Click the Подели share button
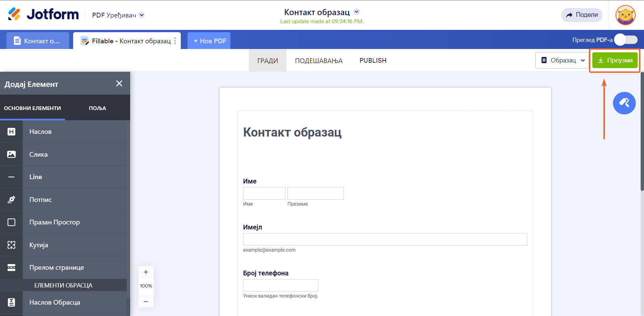The height and width of the screenshot is (316, 644). 582,15
